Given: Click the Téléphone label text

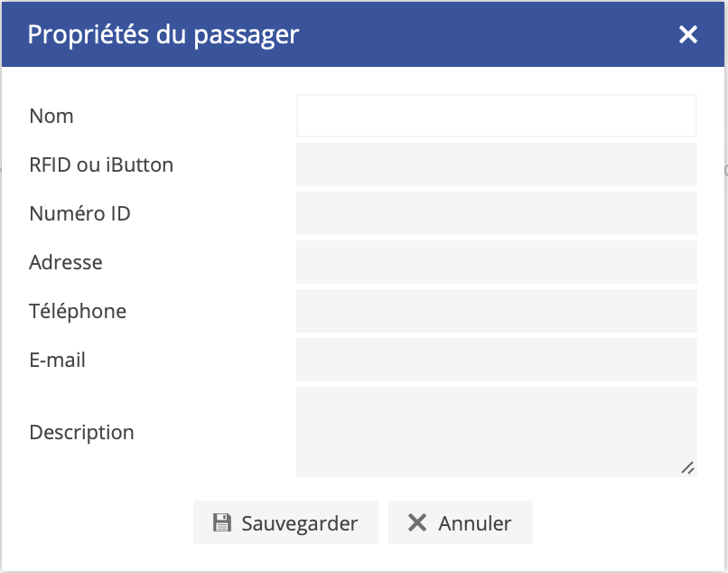Looking at the screenshot, I should [78, 311].
